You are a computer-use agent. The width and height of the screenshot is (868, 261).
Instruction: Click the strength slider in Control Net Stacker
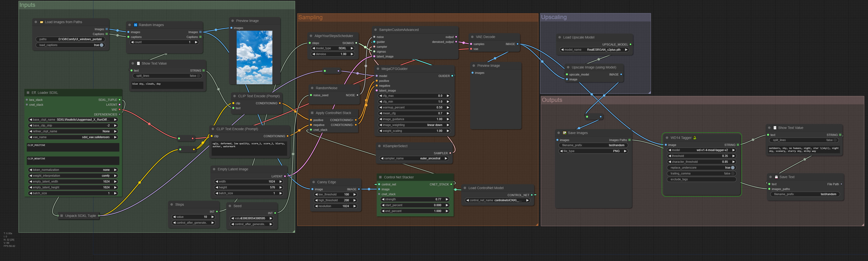(415, 199)
